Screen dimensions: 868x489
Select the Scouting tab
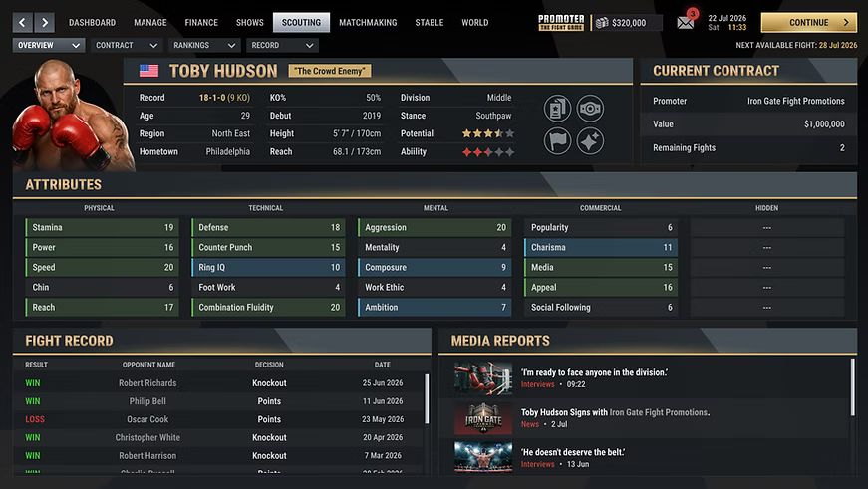[301, 23]
